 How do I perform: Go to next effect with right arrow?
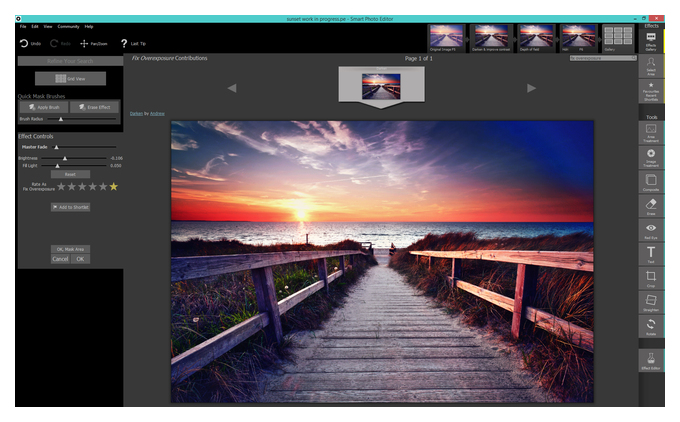(531, 88)
